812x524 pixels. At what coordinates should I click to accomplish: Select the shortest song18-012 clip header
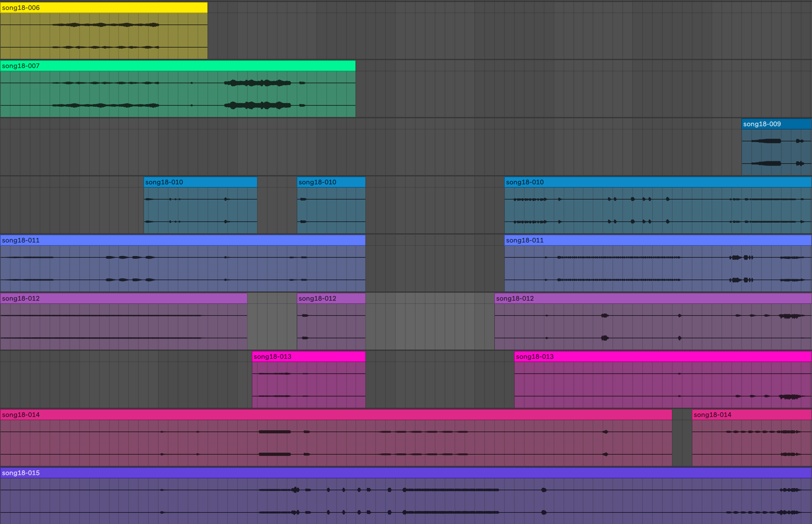pyautogui.click(x=331, y=298)
